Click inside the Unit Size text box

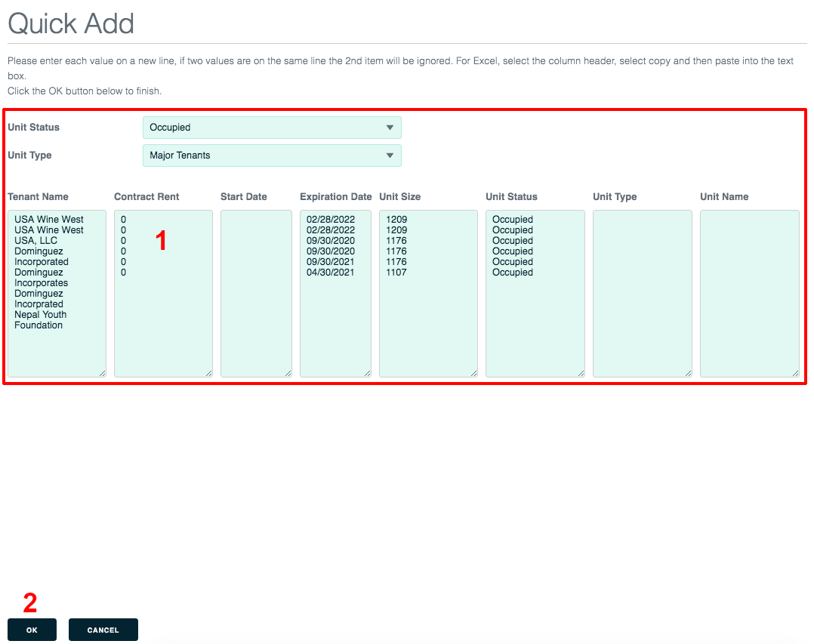428,293
